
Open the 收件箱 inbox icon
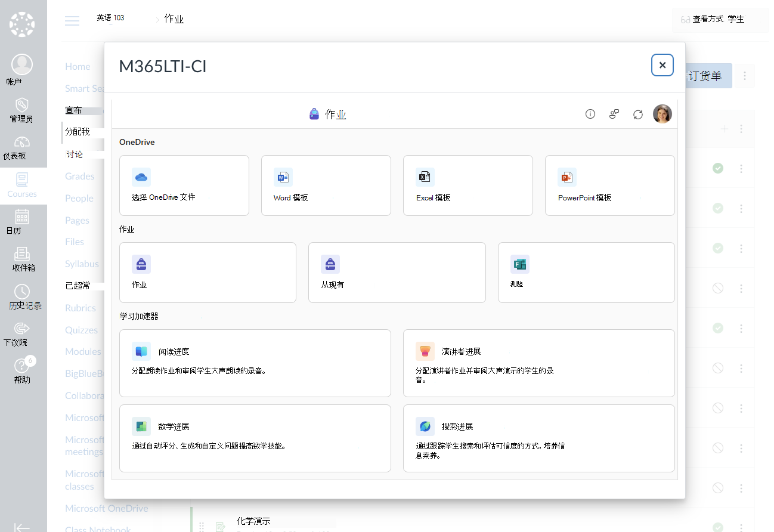click(22, 254)
